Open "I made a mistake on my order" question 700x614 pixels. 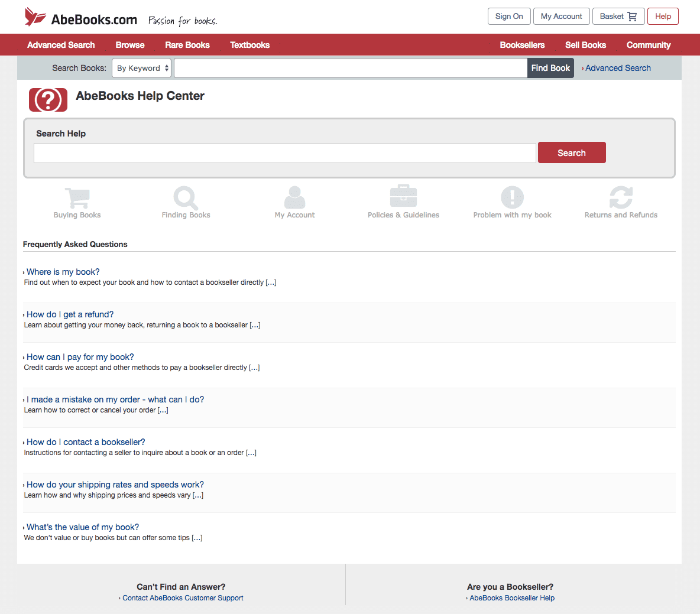point(115,400)
